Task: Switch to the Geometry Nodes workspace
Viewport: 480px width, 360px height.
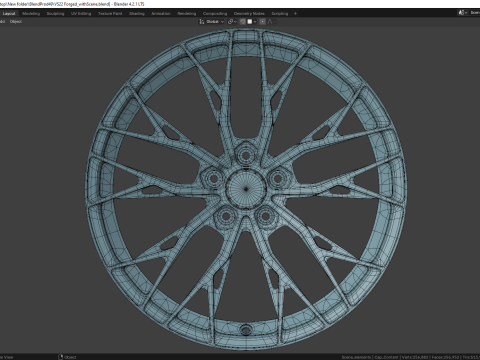Action: pyautogui.click(x=249, y=14)
